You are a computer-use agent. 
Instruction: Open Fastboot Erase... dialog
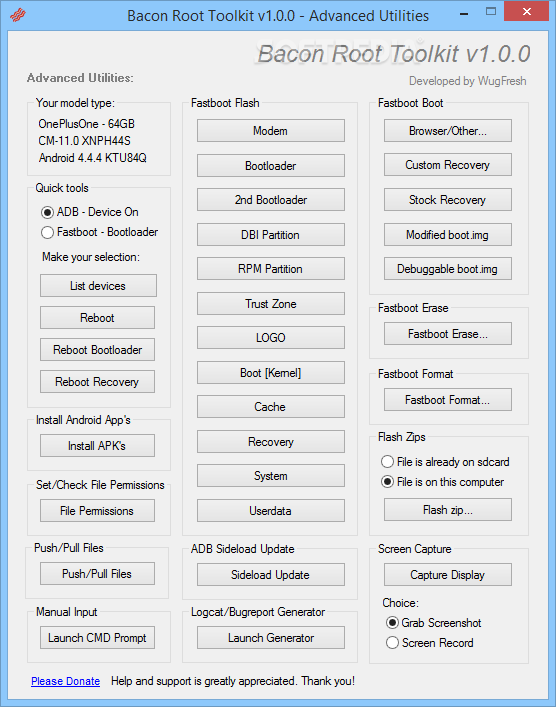(x=448, y=334)
